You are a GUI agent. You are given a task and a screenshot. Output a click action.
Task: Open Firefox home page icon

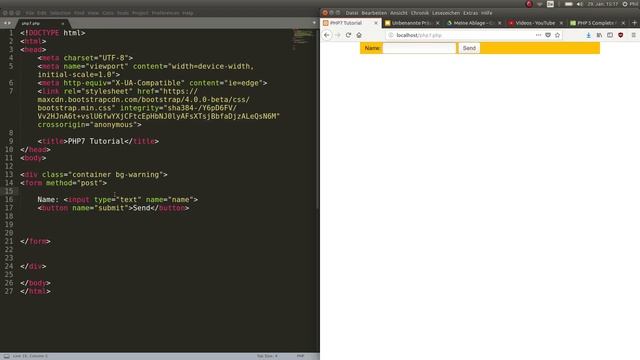click(359, 35)
